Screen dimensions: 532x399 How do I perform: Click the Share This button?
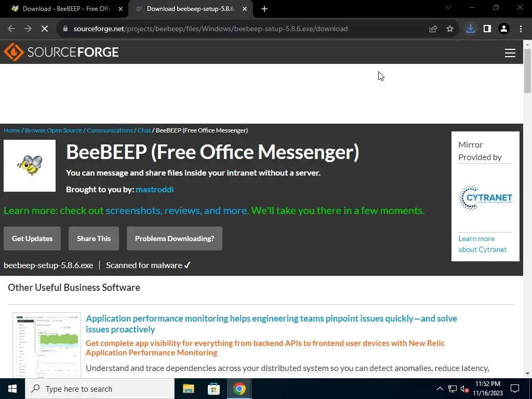(94, 238)
